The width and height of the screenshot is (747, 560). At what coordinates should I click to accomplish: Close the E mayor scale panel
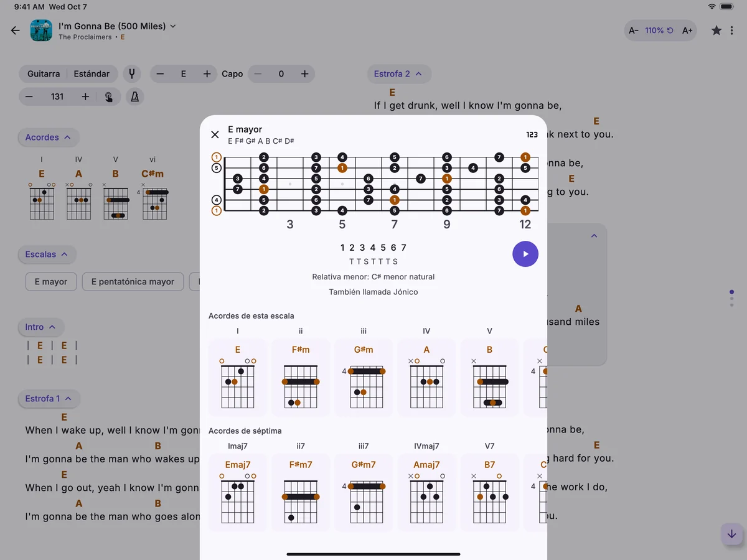[x=215, y=134]
